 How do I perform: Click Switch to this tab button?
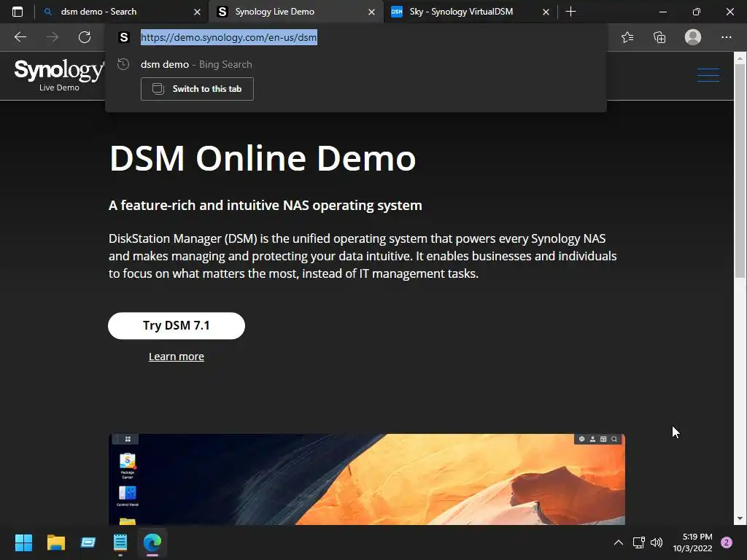[197, 89]
